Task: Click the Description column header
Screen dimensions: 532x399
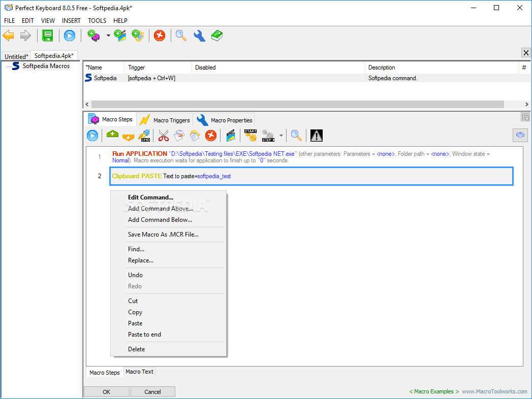Action: pos(442,68)
